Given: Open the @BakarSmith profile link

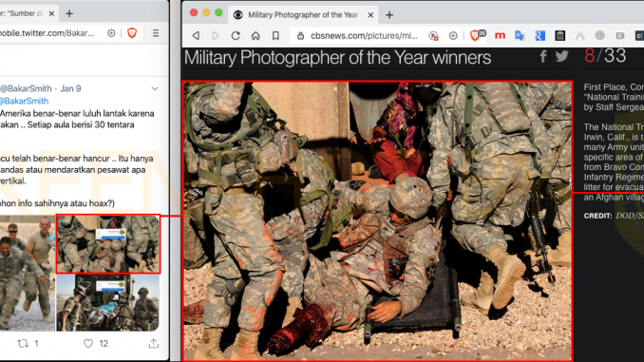Looking at the screenshot, I should (25, 101).
